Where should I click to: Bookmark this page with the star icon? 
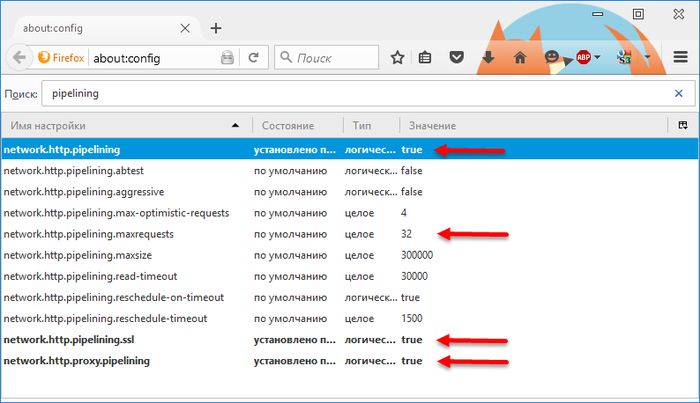pyautogui.click(x=397, y=57)
